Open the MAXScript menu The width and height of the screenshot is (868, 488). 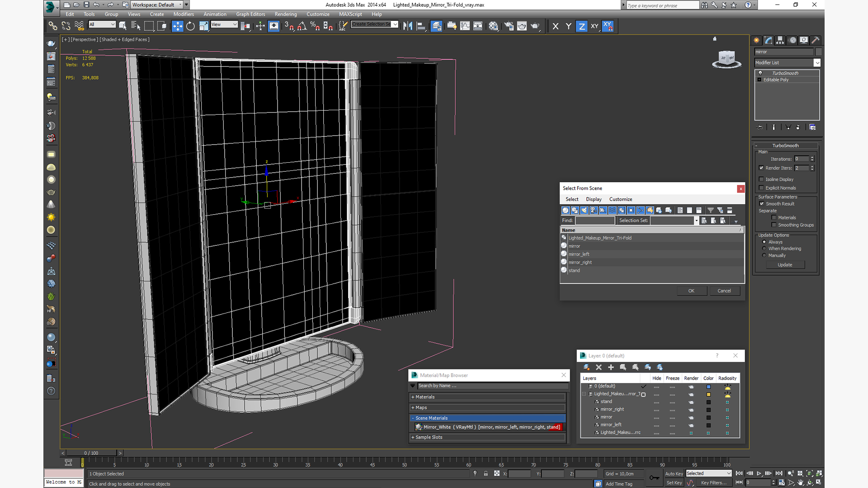350,14
